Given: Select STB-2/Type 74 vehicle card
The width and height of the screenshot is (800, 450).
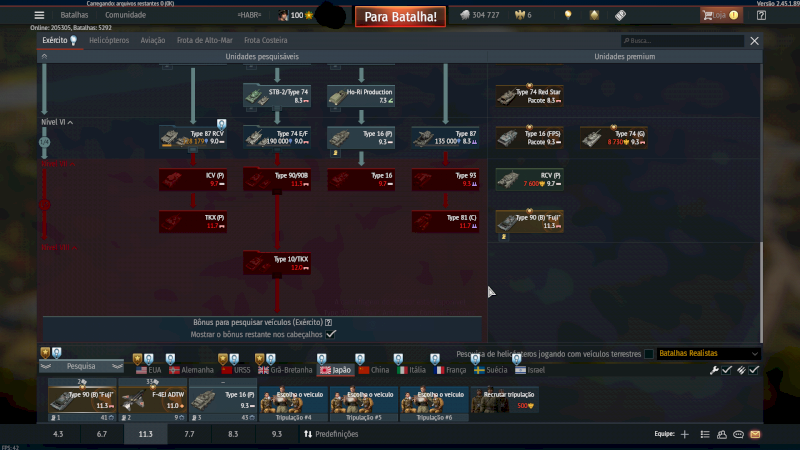Looking at the screenshot, I should [x=277, y=96].
